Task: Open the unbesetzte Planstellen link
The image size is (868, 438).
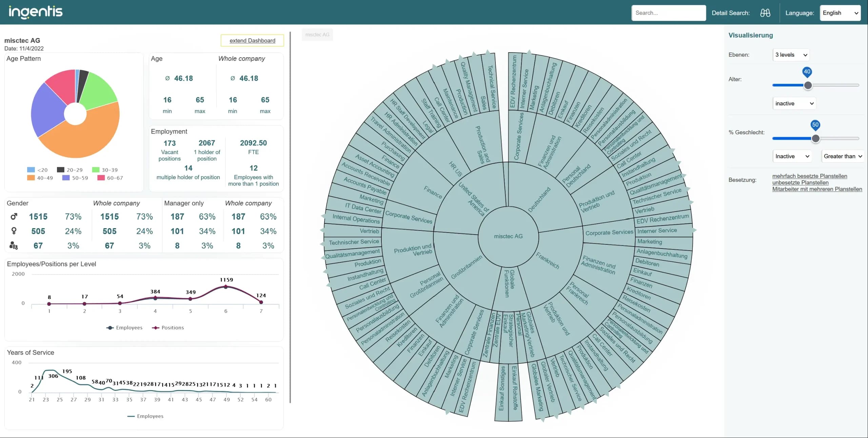Action: [800, 182]
